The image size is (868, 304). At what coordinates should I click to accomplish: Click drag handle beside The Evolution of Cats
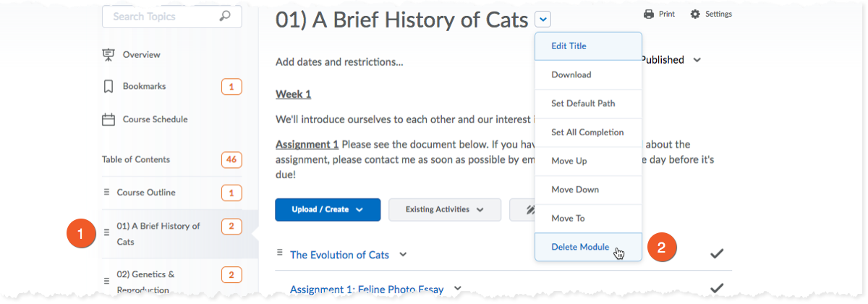click(280, 253)
